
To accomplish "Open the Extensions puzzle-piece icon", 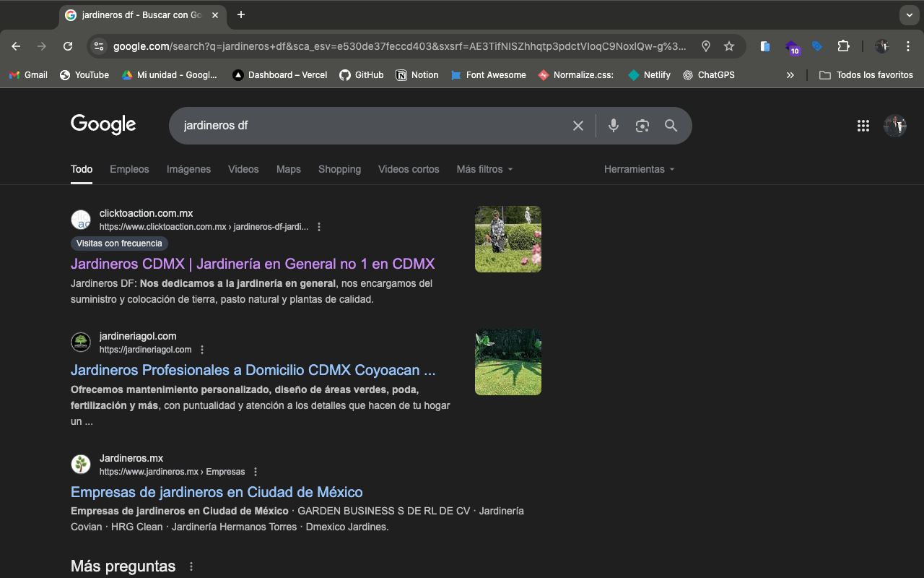I will 843,46.
